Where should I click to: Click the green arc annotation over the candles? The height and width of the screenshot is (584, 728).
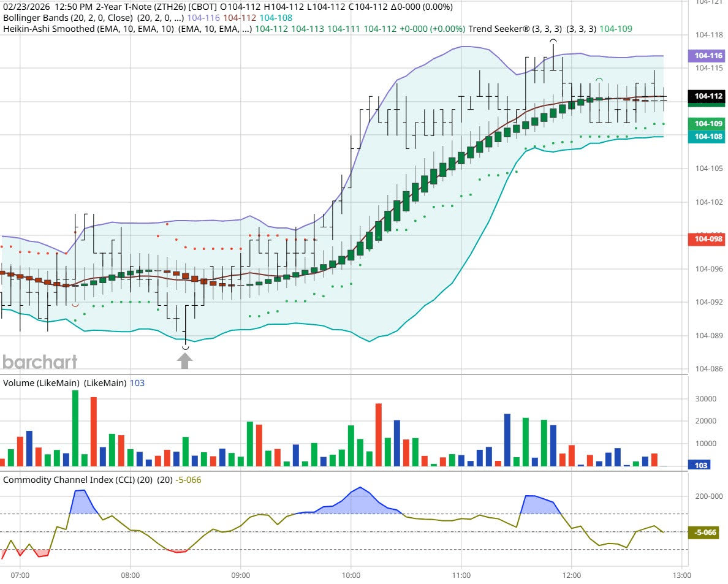pyautogui.click(x=597, y=80)
